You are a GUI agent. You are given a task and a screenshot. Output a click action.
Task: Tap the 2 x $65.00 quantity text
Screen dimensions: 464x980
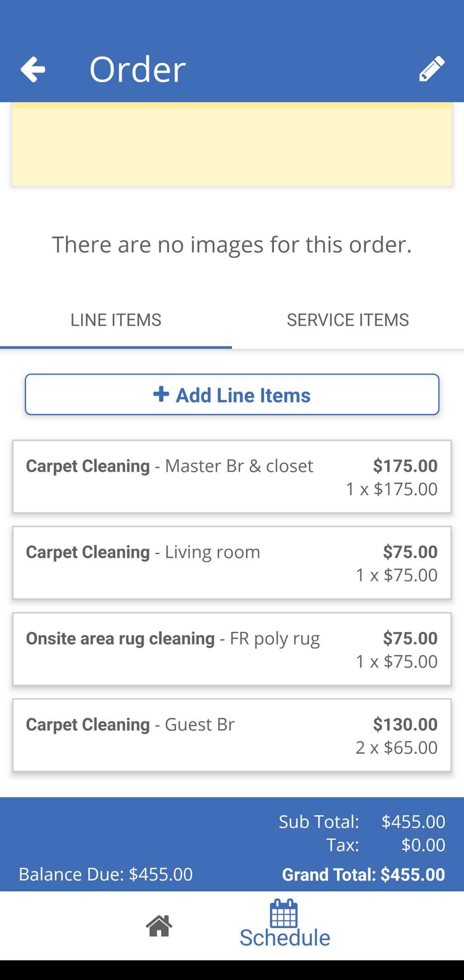click(396, 748)
